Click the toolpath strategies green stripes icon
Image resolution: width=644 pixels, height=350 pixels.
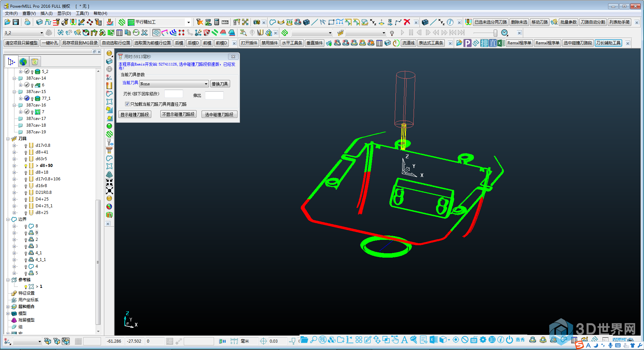point(122,22)
